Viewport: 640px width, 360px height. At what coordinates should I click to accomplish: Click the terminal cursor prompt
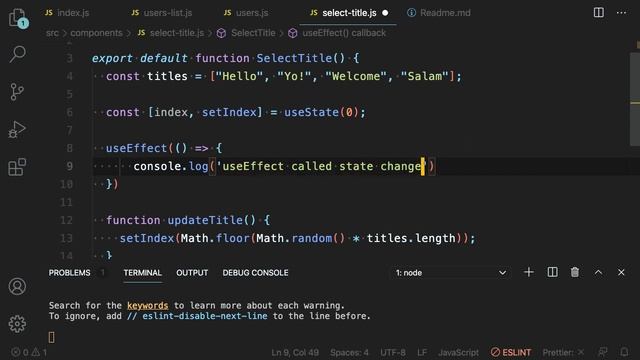click(51, 337)
